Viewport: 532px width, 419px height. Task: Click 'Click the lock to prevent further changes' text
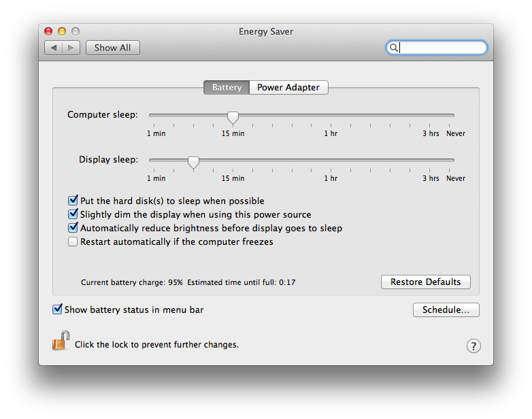[x=156, y=345]
